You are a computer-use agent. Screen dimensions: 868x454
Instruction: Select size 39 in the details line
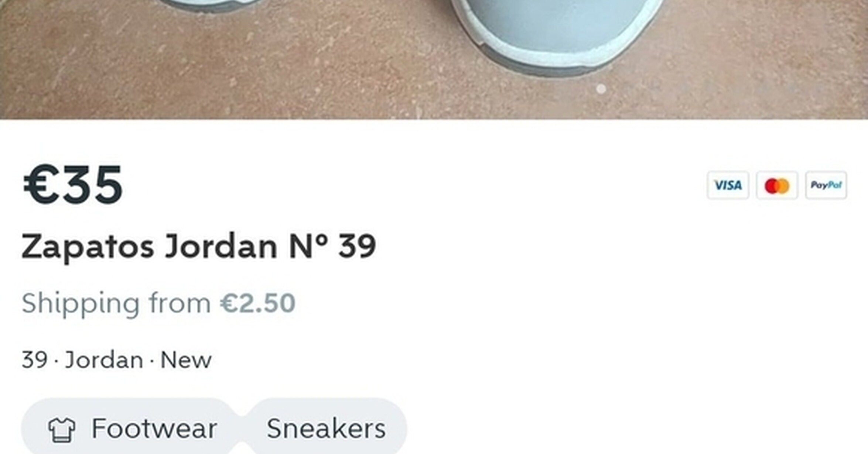(x=35, y=360)
